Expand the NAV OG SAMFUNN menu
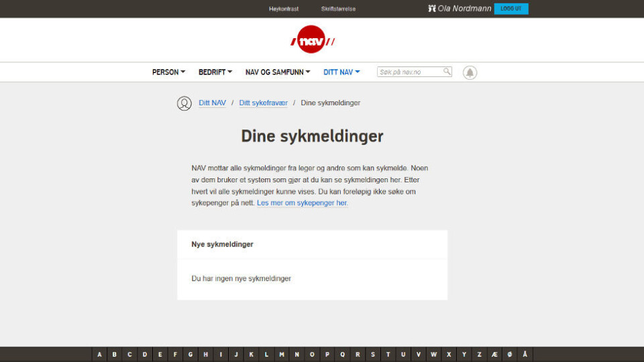Viewport: 644px width, 362px height. [278, 72]
